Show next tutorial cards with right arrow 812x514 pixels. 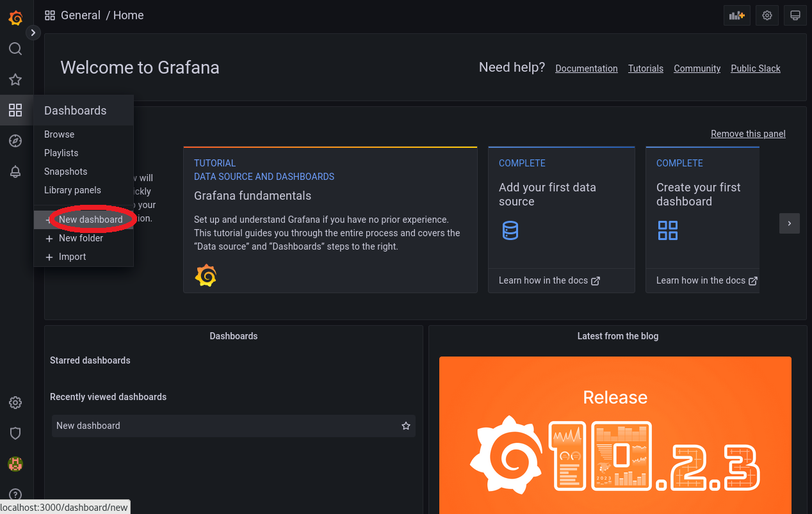coord(789,223)
